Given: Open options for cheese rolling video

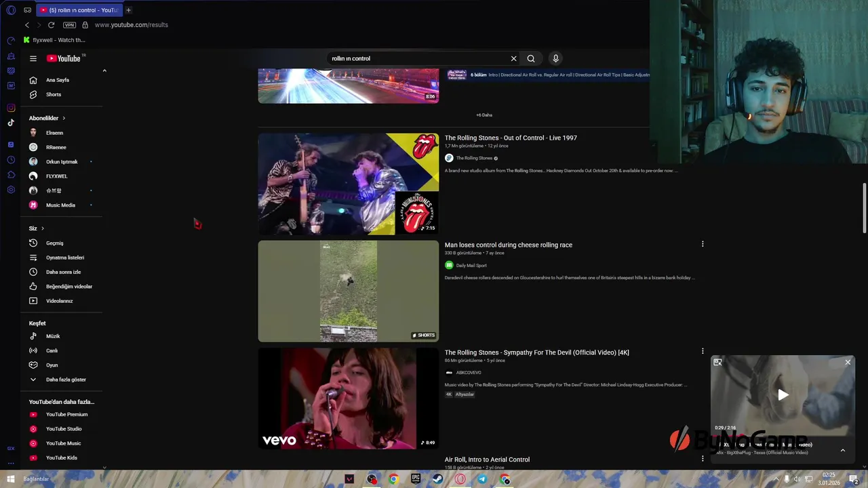Looking at the screenshot, I should click(x=703, y=244).
